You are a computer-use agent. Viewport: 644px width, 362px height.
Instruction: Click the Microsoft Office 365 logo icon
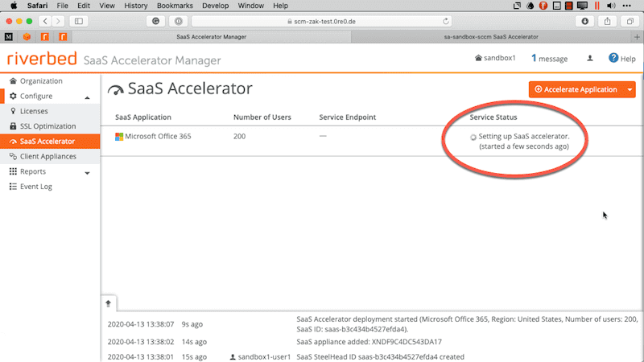coord(119,137)
